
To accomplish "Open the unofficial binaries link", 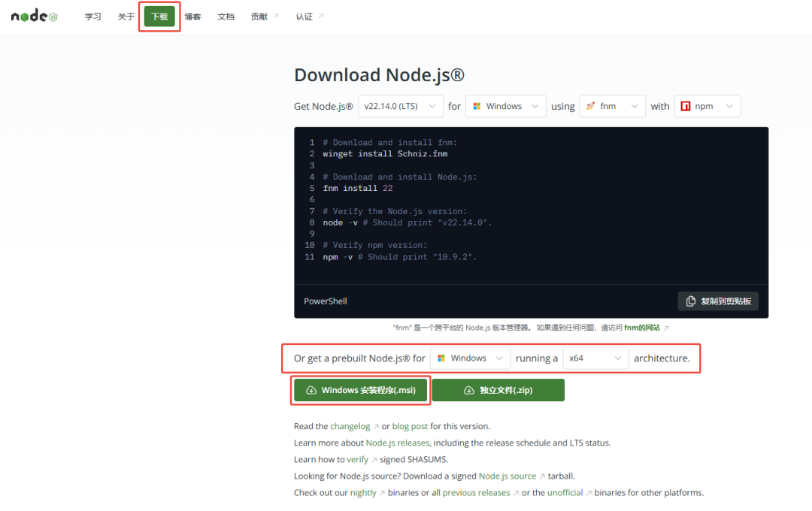I will pyautogui.click(x=565, y=492).
